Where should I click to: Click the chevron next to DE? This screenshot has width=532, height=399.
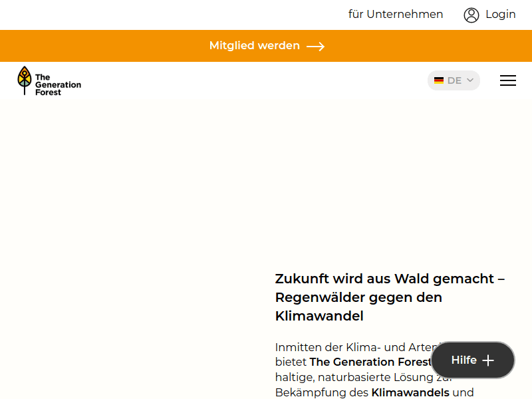click(469, 80)
